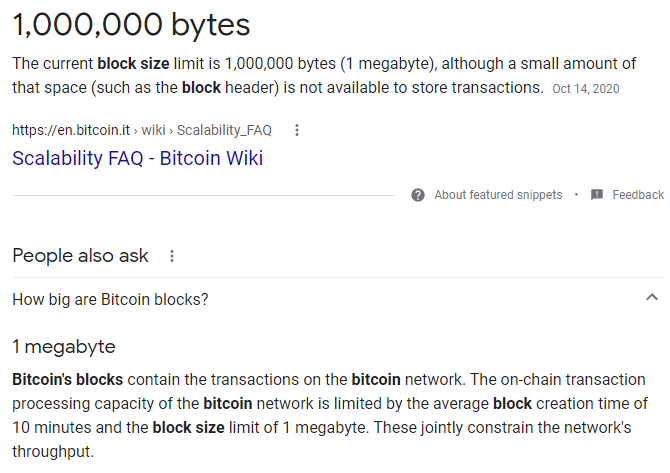Click the bold Bitcoin's blocks text
This screenshot has height=473, width=670.
(68, 379)
